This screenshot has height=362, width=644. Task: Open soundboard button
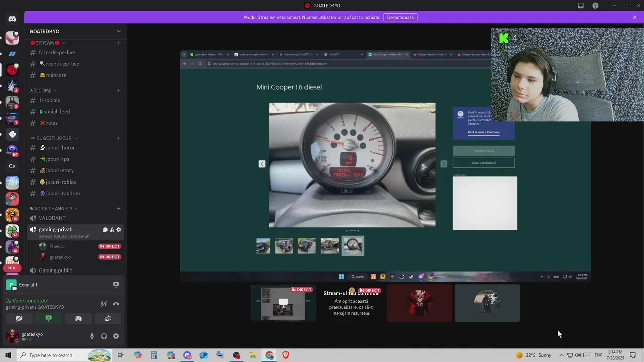(108, 318)
